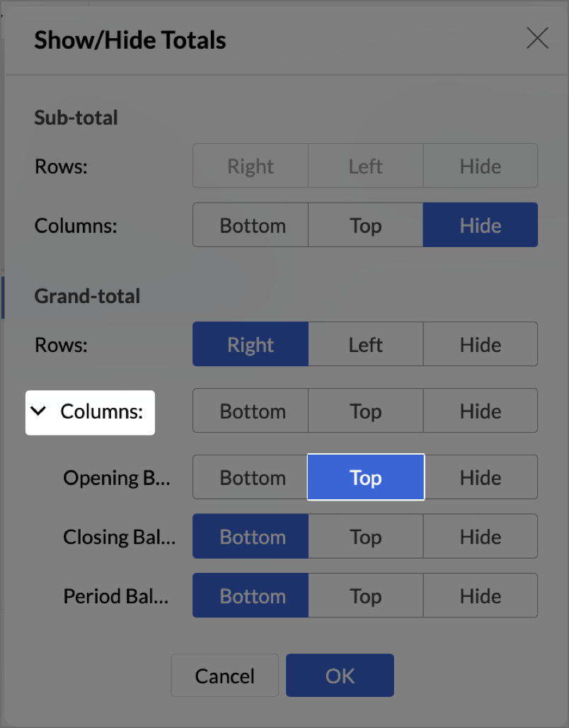Hide the Period Balance total
569x728 pixels.
[480, 596]
